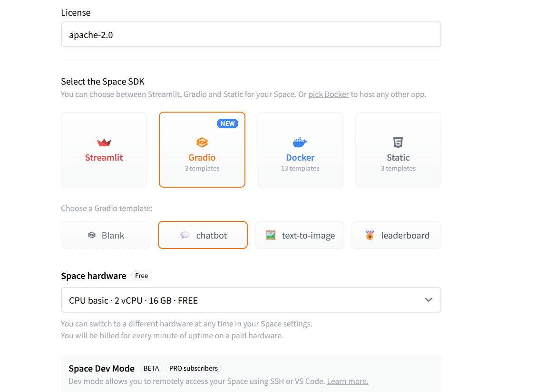Click the hardware dropdown chevron arrow
Screen dimensions: 536x392
pyautogui.click(x=429, y=300)
